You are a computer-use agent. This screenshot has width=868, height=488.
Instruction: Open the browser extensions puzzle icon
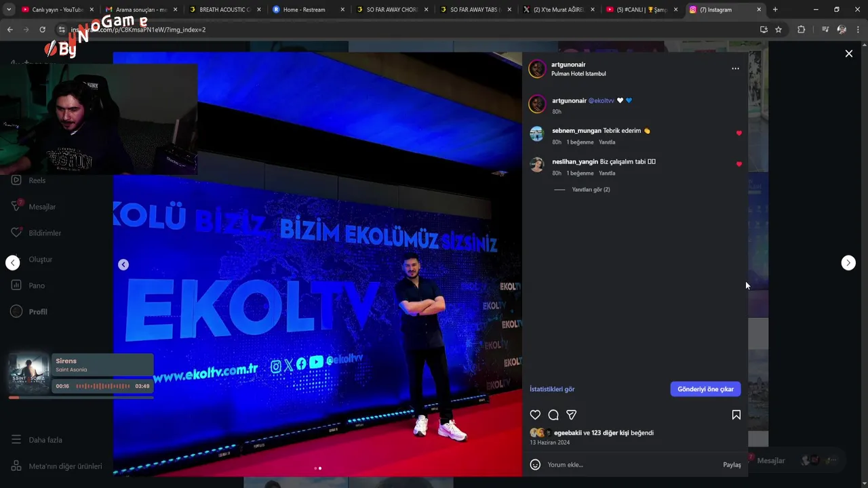(801, 30)
